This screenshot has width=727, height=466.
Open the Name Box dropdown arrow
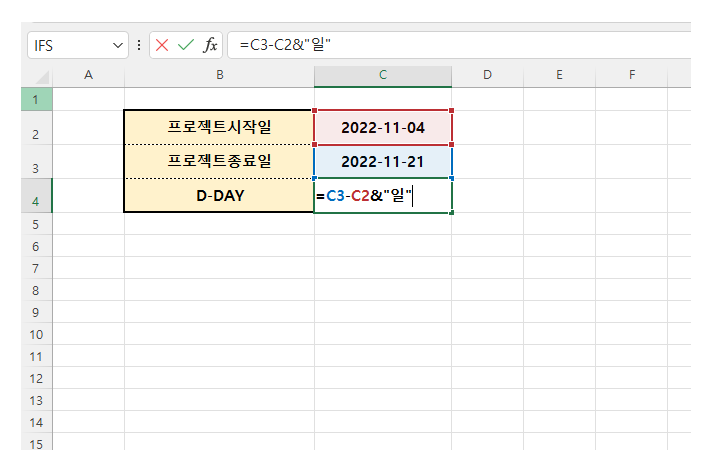point(118,45)
